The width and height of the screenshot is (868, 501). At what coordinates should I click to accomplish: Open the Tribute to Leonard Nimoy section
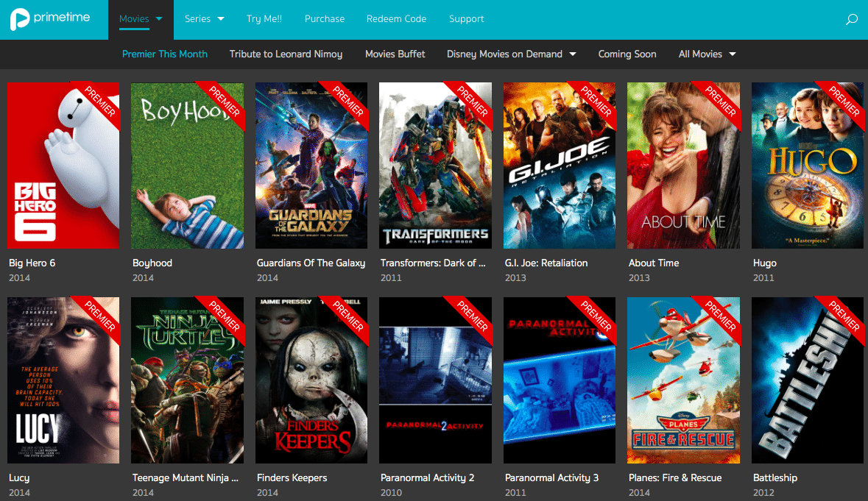[x=286, y=54]
